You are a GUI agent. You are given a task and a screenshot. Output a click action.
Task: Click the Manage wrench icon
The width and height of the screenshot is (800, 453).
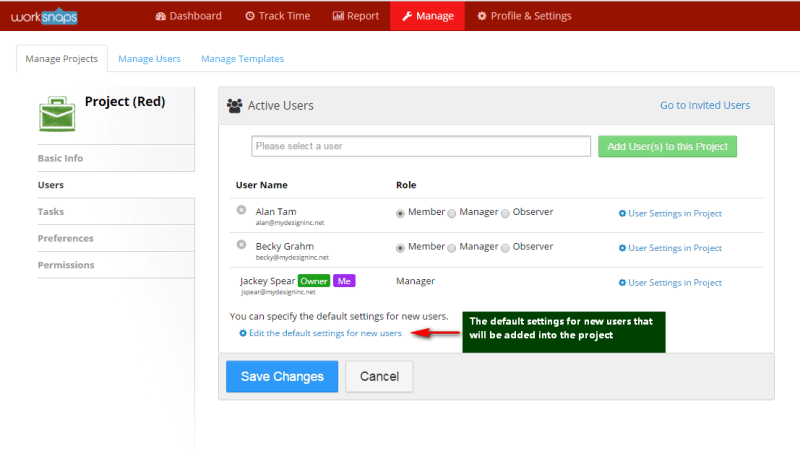pyautogui.click(x=407, y=16)
